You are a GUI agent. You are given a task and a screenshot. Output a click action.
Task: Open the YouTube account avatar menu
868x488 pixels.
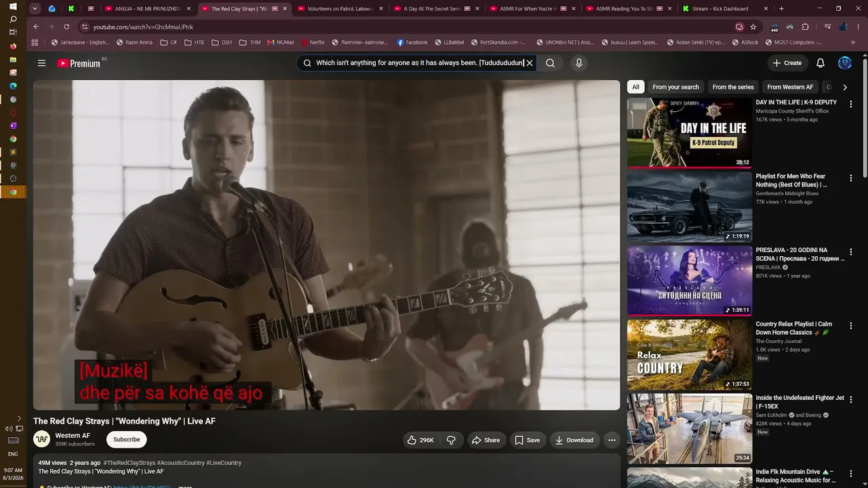[x=845, y=63]
